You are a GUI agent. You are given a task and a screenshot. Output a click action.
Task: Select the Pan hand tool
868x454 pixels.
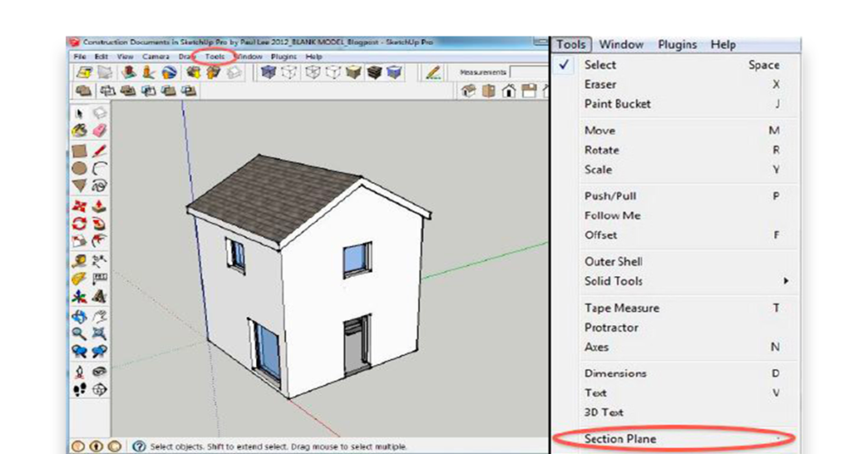click(100, 316)
